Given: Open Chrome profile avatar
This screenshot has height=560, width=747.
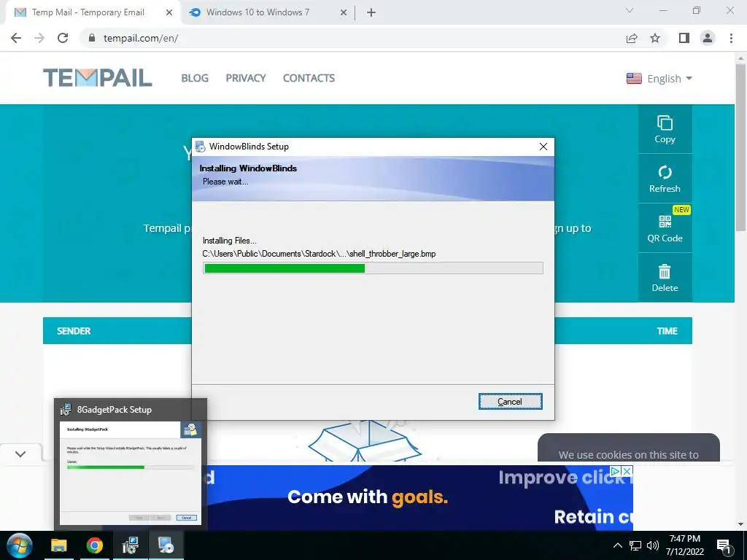Looking at the screenshot, I should (x=708, y=38).
